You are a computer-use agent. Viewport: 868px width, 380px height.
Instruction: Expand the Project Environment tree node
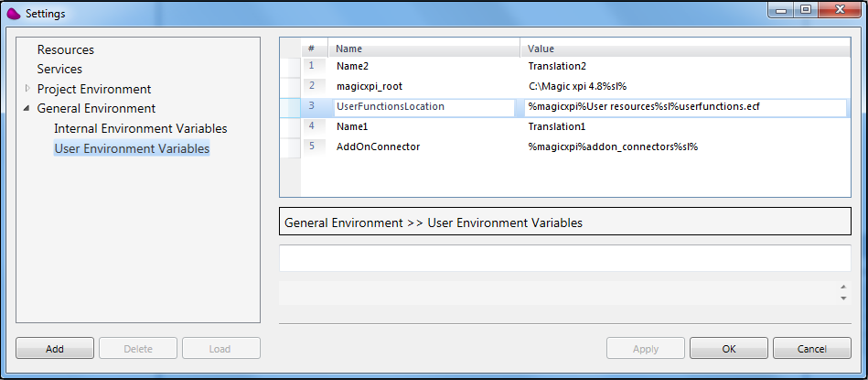(27, 89)
